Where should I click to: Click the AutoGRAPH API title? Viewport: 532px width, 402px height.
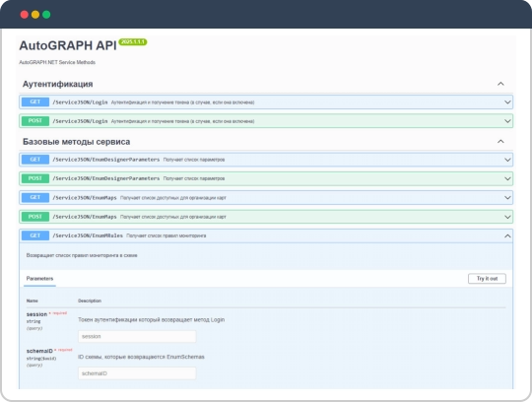tap(68, 45)
